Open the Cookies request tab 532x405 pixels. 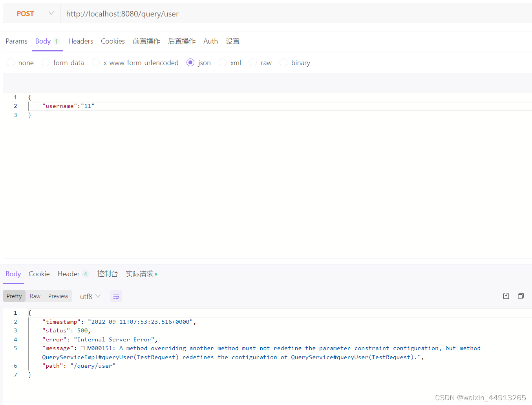(113, 41)
